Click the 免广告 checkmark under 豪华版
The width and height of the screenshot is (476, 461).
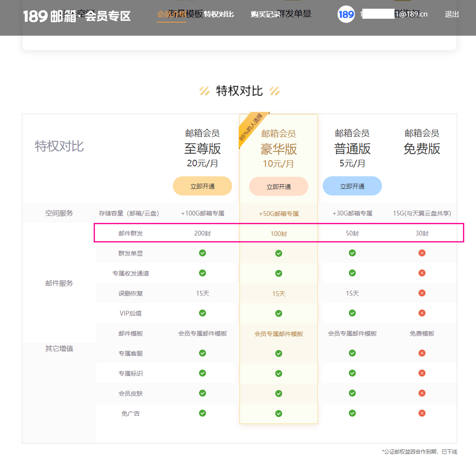pyautogui.click(x=279, y=414)
